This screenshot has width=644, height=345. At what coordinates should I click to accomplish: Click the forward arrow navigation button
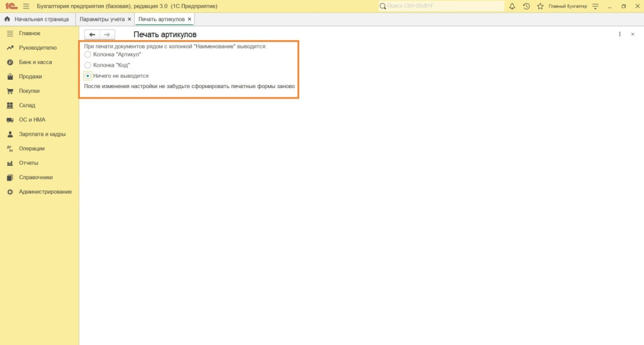point(107,35)
